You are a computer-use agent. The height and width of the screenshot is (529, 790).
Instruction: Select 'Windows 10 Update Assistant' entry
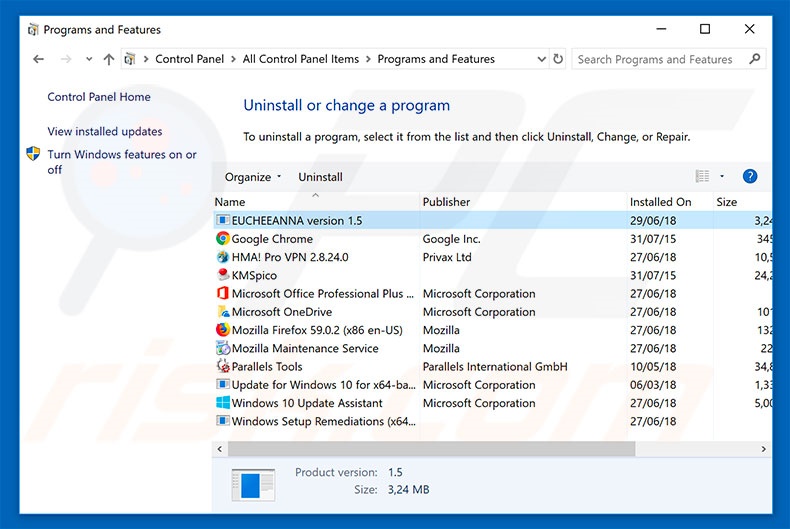coord(307,403)
